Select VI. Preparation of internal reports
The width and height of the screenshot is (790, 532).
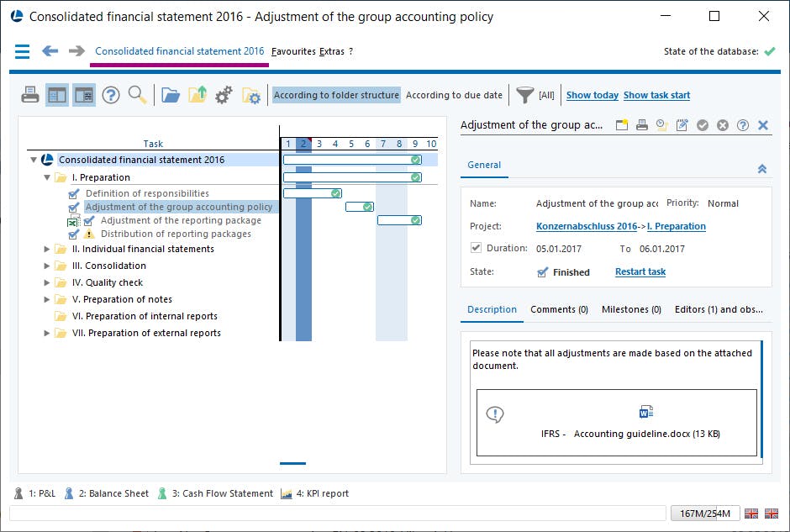click(145, 316)
